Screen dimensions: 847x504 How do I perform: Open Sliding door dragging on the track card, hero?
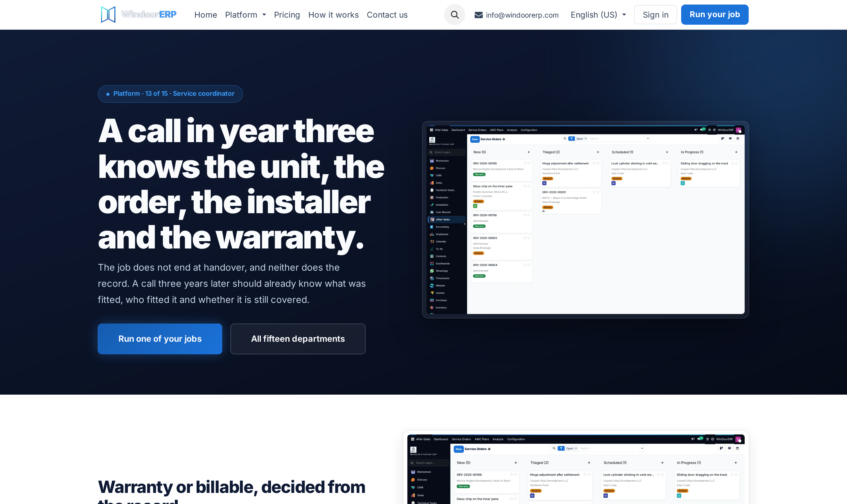pyautogui.click(x=709, y=173)
